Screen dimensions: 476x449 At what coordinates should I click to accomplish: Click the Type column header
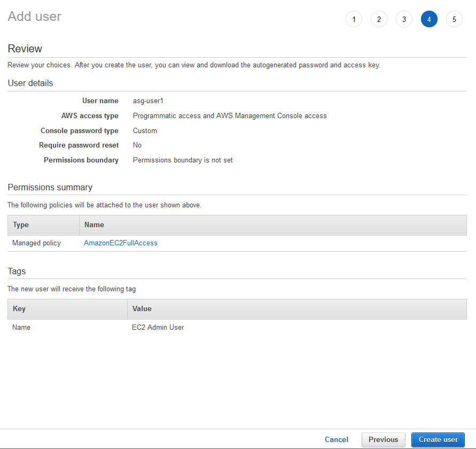(x=20, y=225)
